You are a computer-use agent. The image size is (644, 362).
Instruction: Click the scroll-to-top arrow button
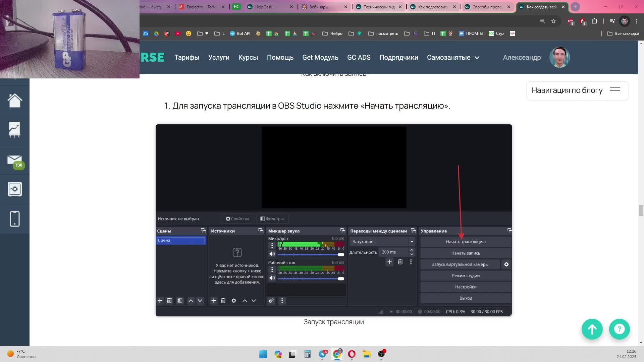click(x=592, y=329)
